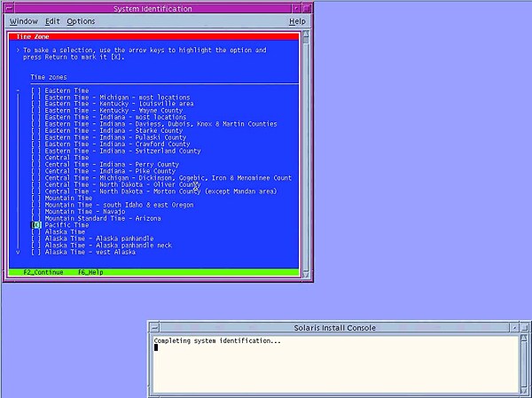Open the Window menu
The height and width of the screenshot is (398, 532).
pos(23,21)
